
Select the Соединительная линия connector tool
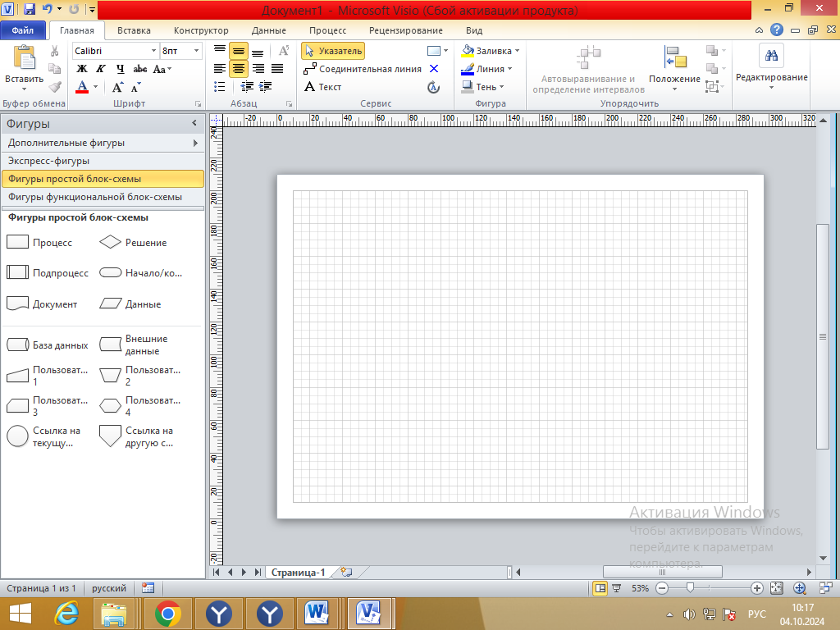[363, 69]
